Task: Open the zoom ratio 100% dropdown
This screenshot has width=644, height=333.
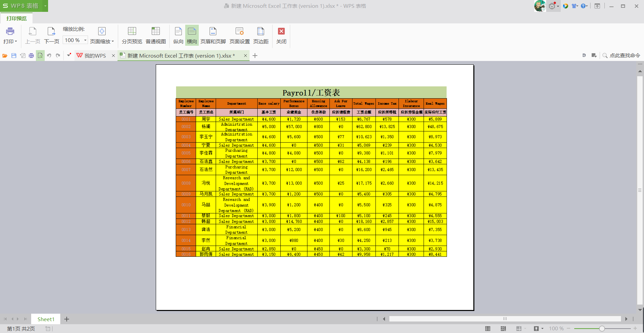Action: 85,40
